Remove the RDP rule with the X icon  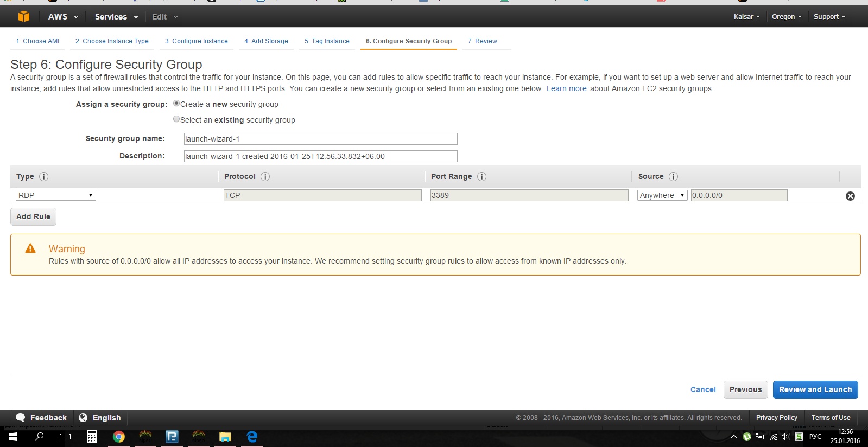click(x=850, y=196)
